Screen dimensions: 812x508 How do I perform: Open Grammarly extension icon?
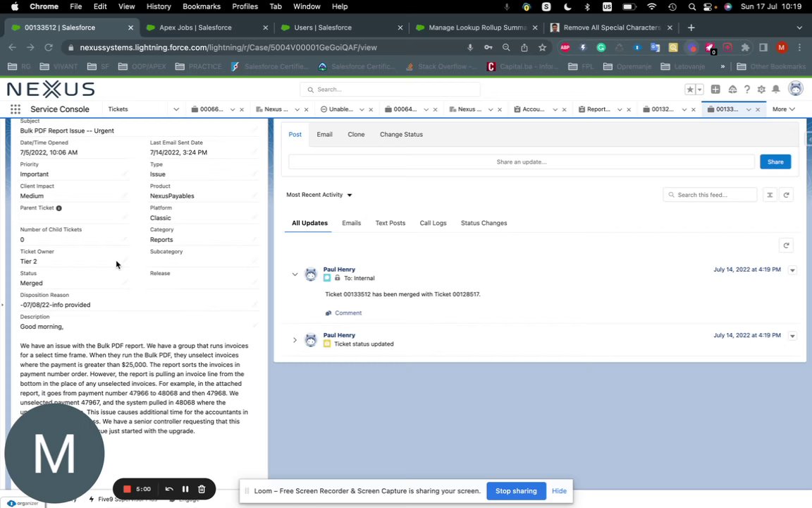coord(601,47)
